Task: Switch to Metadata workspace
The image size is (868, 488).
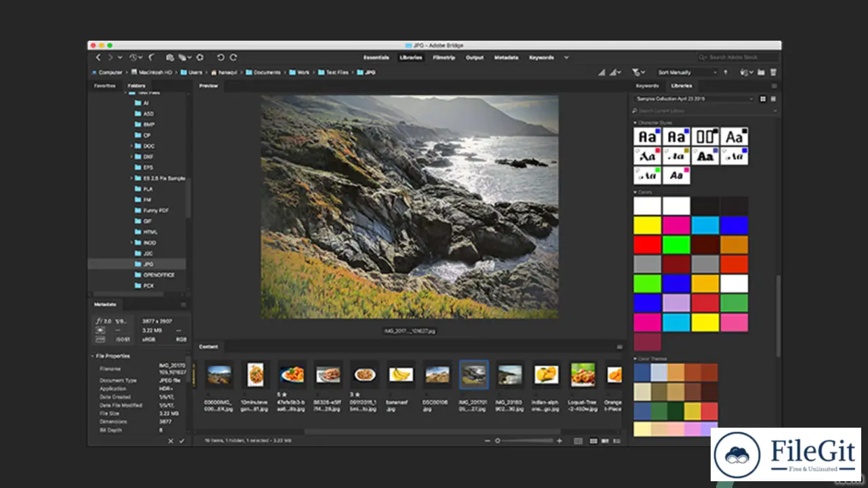Action: pos(507,58)
